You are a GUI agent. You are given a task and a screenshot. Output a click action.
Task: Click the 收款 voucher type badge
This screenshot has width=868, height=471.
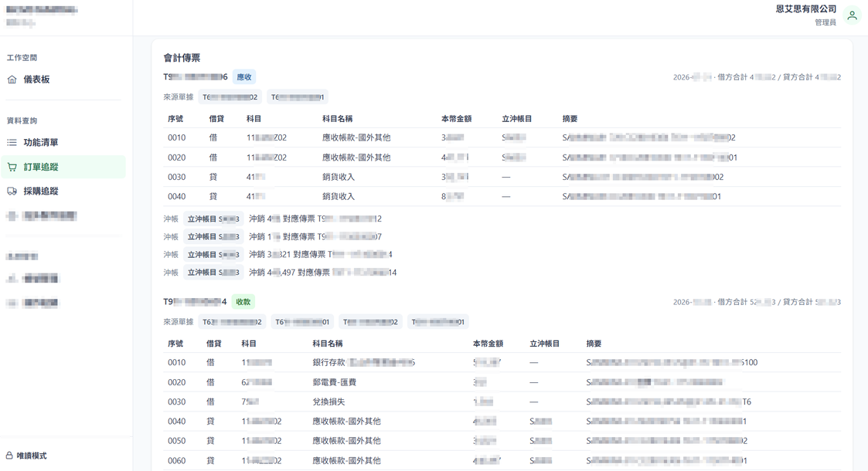243,302
